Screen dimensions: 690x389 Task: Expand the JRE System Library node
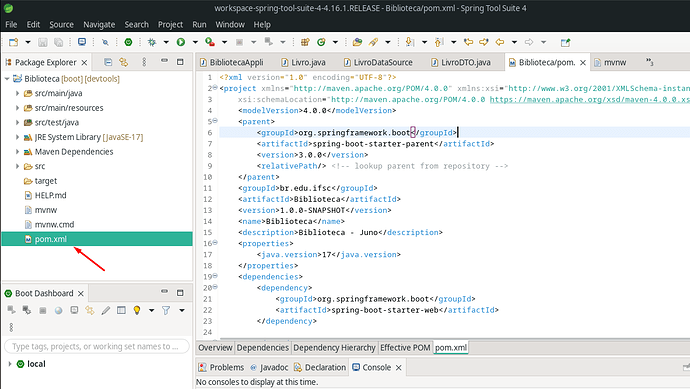click(17, 137)
